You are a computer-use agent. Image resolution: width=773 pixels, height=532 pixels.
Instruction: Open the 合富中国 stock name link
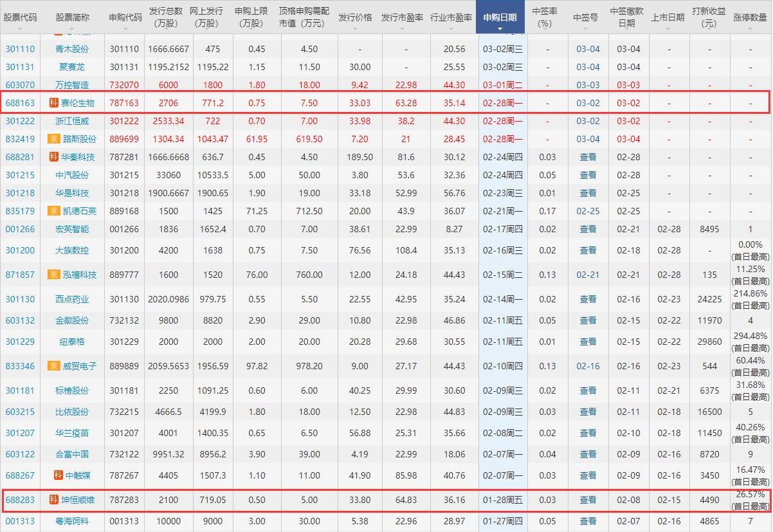[x=72, y=454]
